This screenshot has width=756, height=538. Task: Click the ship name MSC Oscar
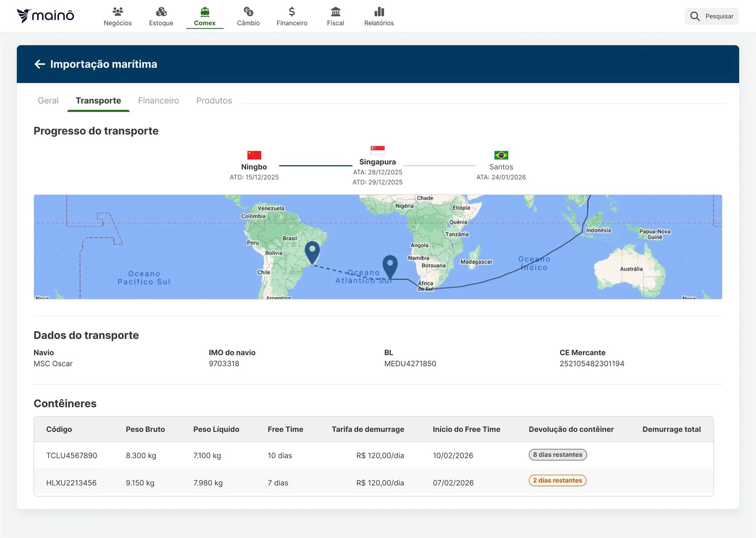53,364
